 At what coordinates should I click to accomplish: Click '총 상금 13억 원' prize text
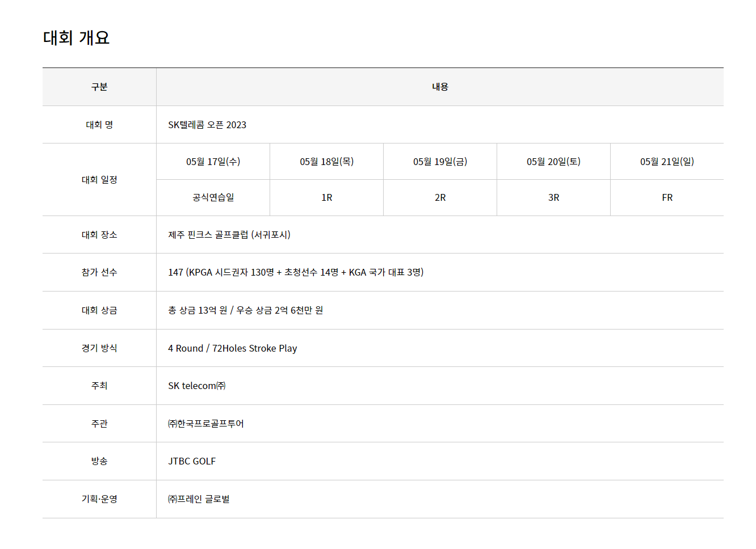click(198, 310)
